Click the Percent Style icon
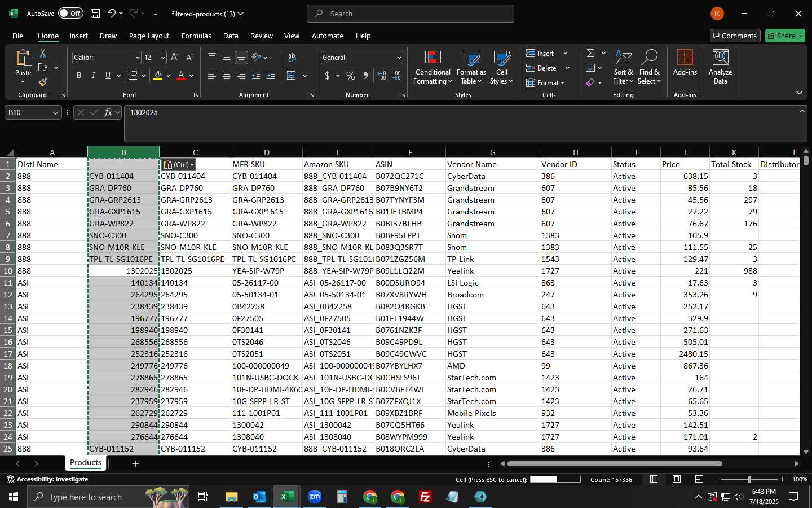Screen dimensions: 812x508 tap(351, 76)
